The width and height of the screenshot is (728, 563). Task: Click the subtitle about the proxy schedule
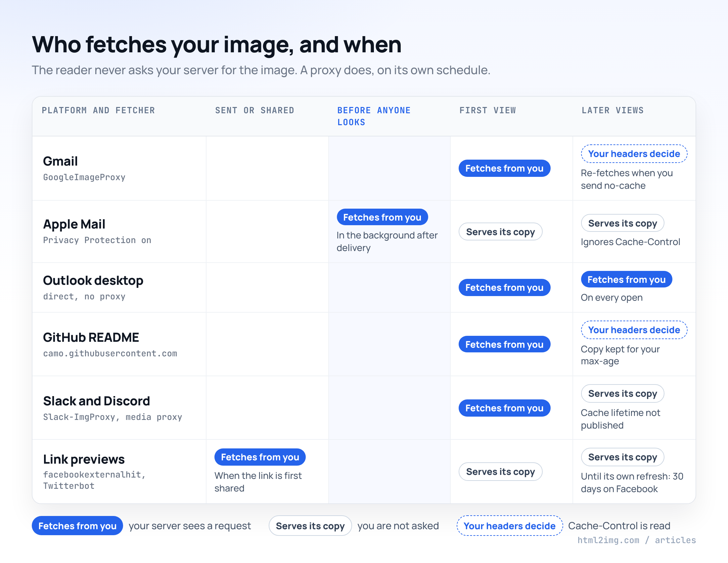pos(261,70)
